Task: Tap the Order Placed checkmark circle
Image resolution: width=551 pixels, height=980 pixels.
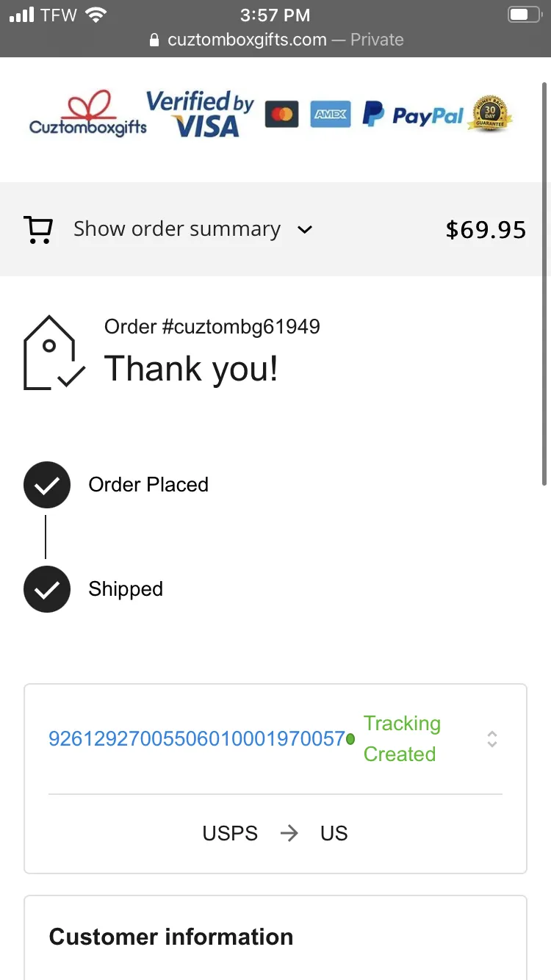Action: tap(47, 485)
